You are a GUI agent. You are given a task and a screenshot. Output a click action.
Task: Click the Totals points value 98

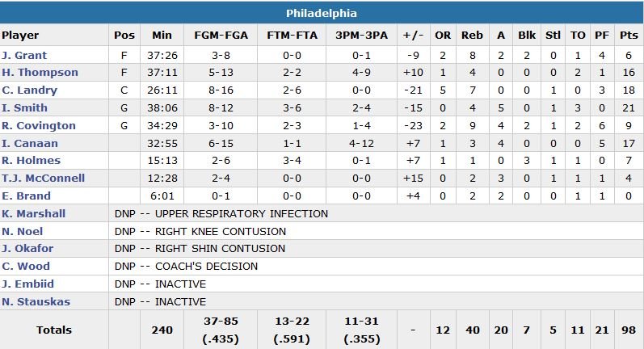pyautogui.click(x=628, y=330)
